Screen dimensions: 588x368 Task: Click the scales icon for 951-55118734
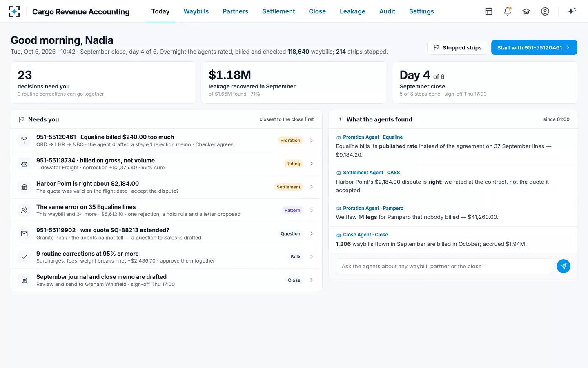pyautogui.click(x=24, y=164)
